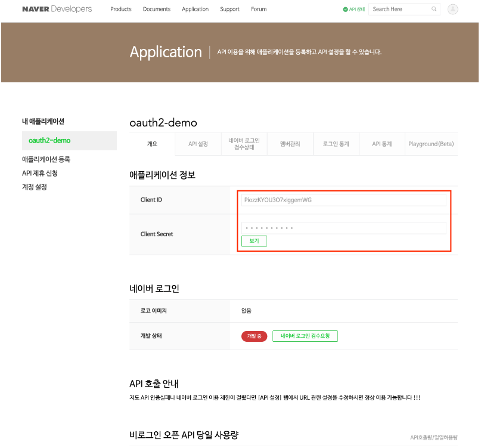The image size is (481, 448).
Task: Switch to the 멤버관리 tab
Action: [290, 144]
